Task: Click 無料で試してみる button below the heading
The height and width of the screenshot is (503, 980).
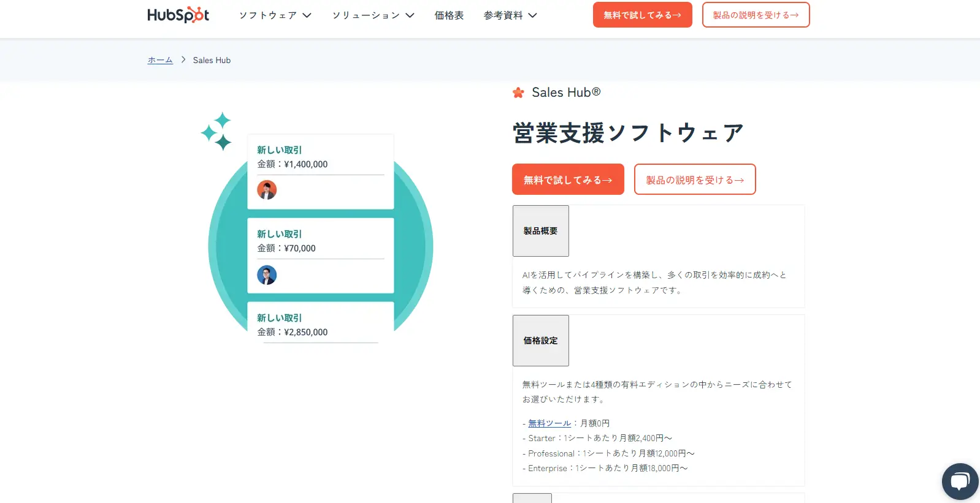Action: coord(568,180)
